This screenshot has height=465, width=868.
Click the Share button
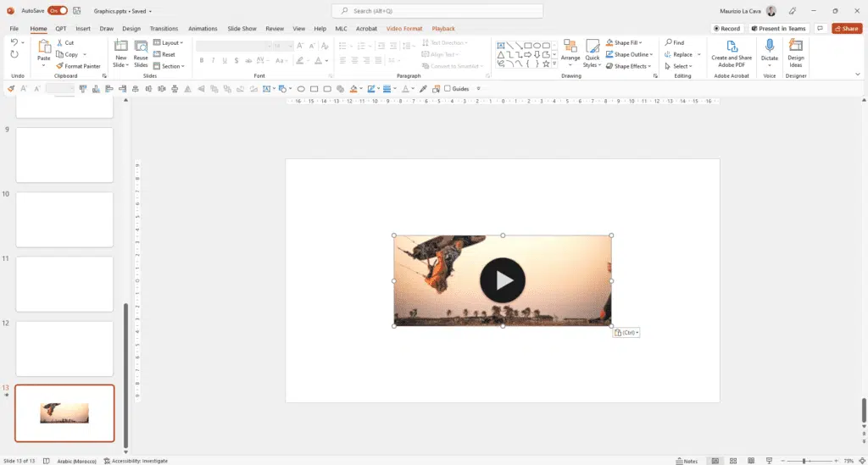847,29
